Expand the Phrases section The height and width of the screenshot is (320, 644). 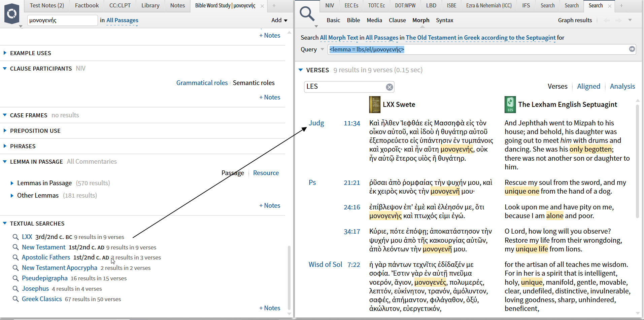(5, 146)
